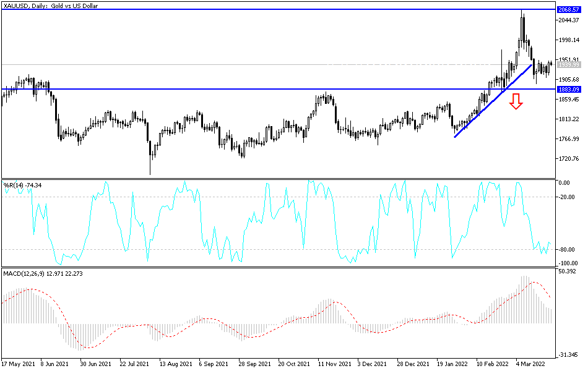Select the 2068.57 resistance price label

(x=569, y=10)
